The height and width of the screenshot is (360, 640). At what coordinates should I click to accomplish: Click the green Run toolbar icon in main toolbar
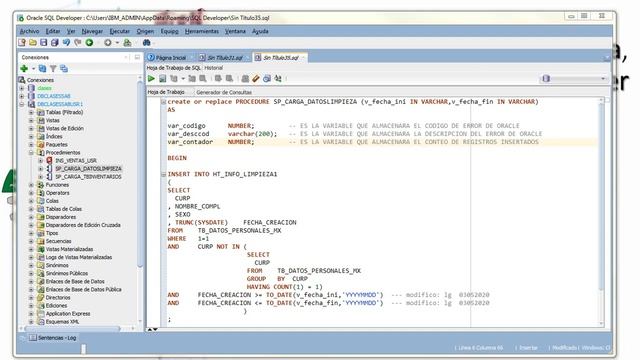point(89,42)
